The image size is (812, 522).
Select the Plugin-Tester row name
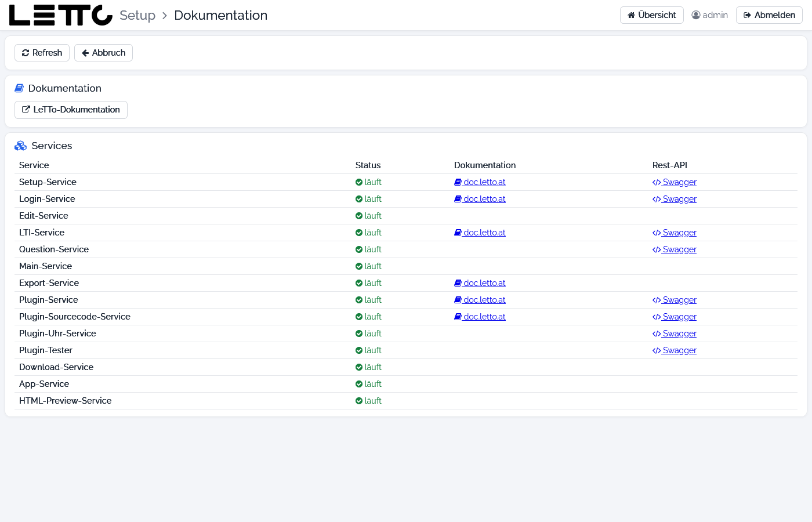(46, 350)
